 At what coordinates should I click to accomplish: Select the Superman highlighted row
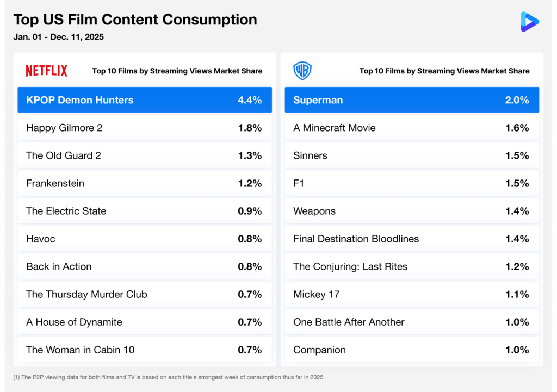tap(412, 100)
